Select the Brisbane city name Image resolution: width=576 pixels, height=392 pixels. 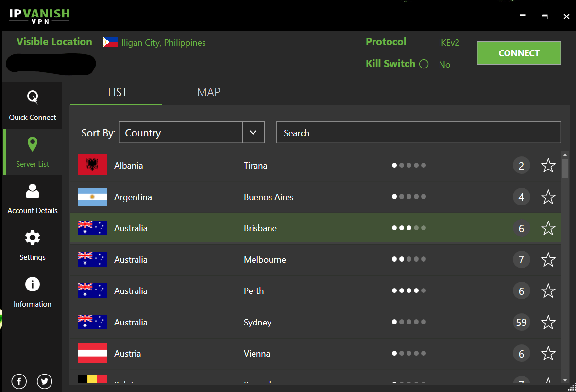coord(260,228)
